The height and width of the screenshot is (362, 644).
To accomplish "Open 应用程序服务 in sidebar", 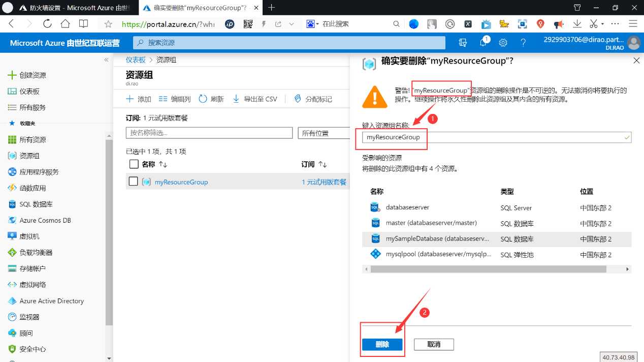I will click(39, 172).
